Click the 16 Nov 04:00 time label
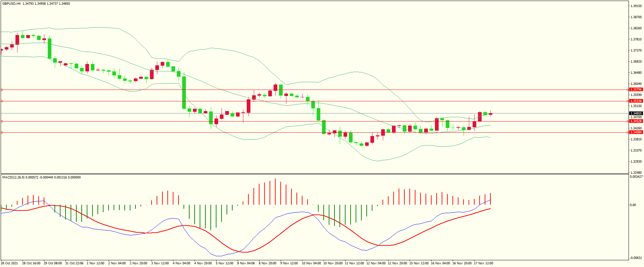This screenshot has height=267, width=644. 441,263
